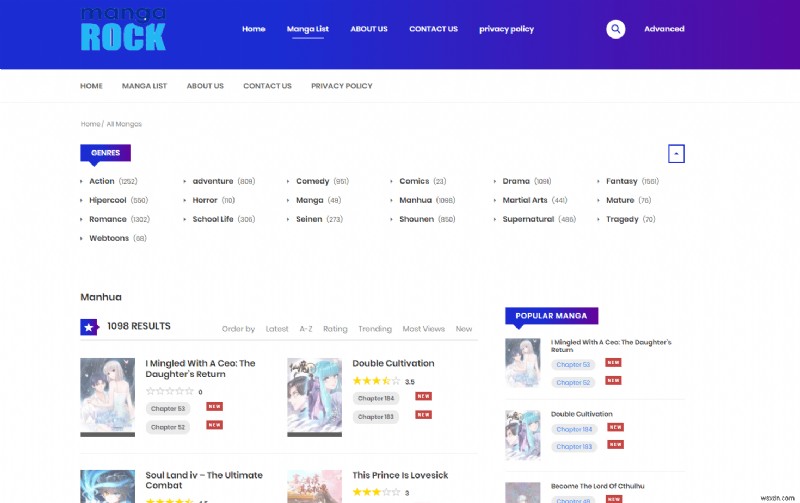Collapse the genres panel with the arrow button
This screenshot has height=503, width=800.
click(676, 154)
